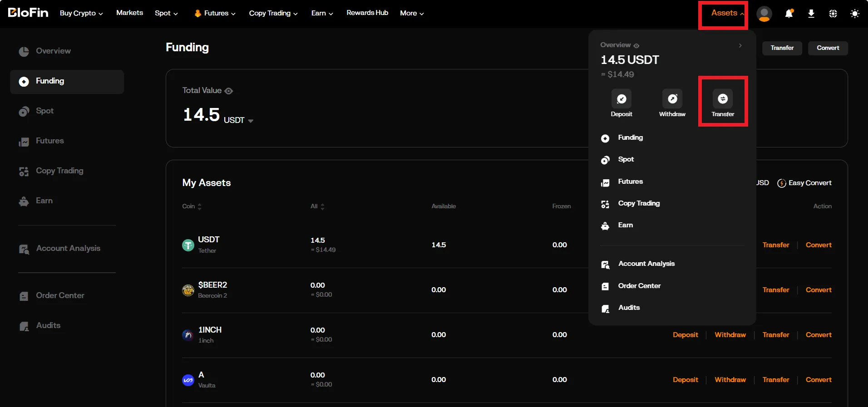868x407 pixels.
Task: Click Transfer link in USDT row
Action: coord(776,245)
